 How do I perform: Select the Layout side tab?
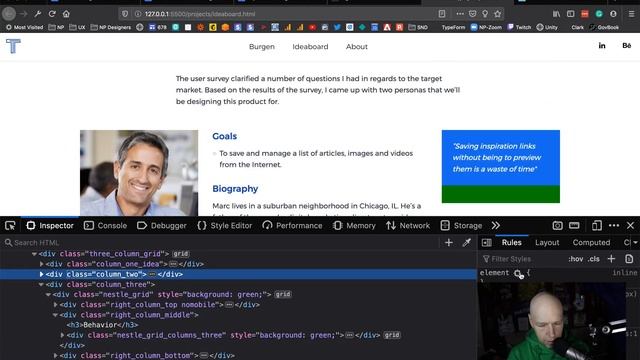(547, 242)
